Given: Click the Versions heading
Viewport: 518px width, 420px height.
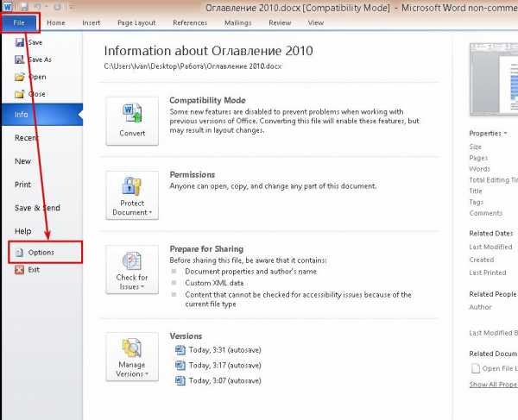Looking at the screenshot, I should coord(186,335).
